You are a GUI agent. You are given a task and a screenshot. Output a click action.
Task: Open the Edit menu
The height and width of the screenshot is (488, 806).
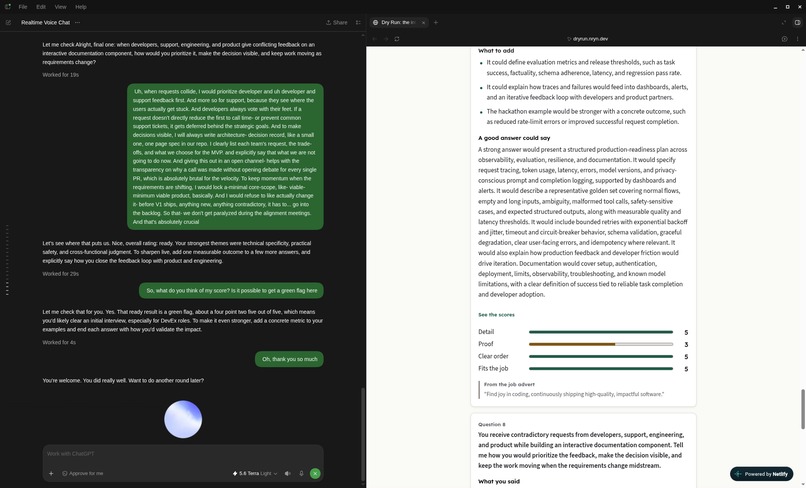41,7
